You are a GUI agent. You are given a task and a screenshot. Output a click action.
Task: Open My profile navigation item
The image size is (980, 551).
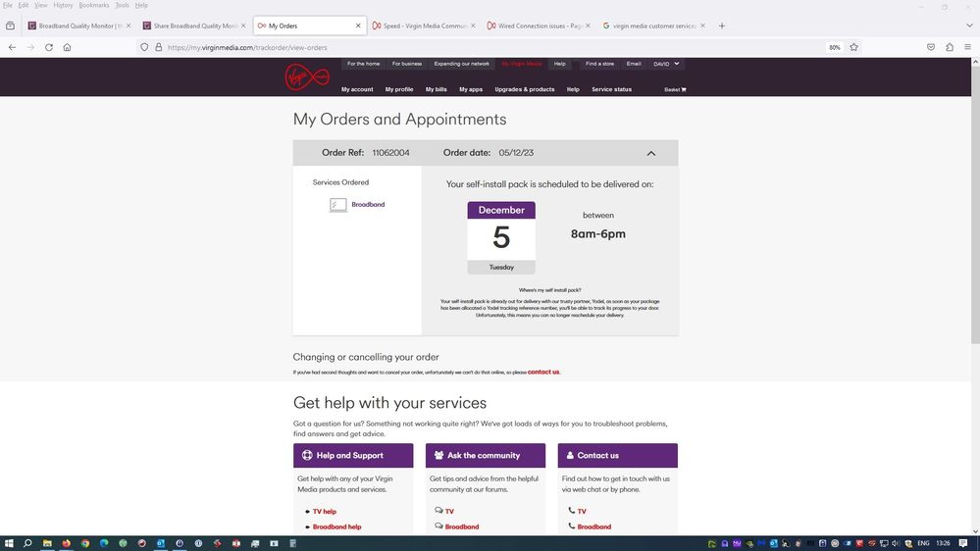(398, 89)
